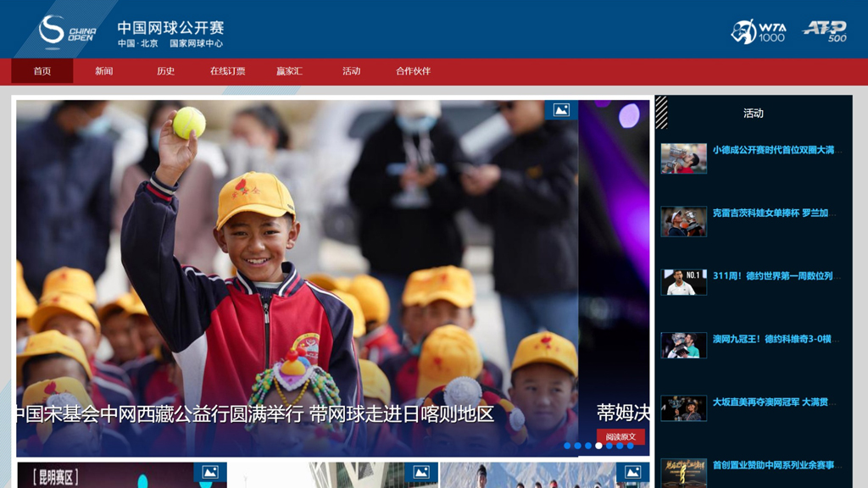This screenshot has height=488, width=868.
Task: Select the highlighted white carousel dot
Action: (x=598, y=446)
